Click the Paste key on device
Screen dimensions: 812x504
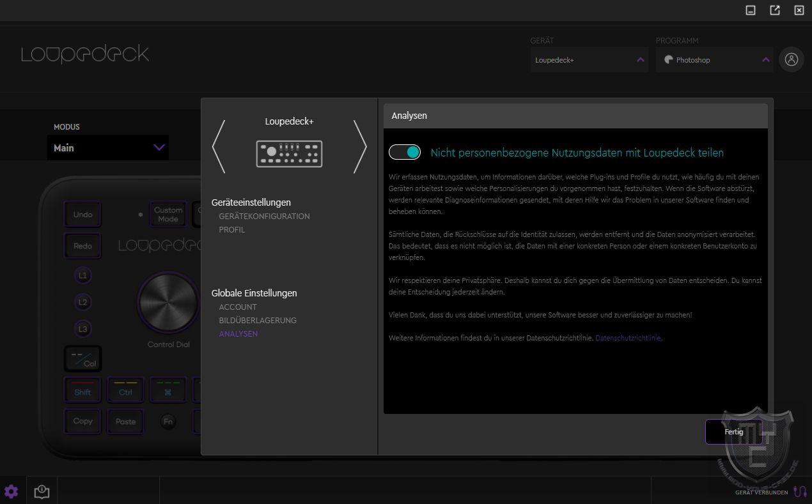pos(125,422)
